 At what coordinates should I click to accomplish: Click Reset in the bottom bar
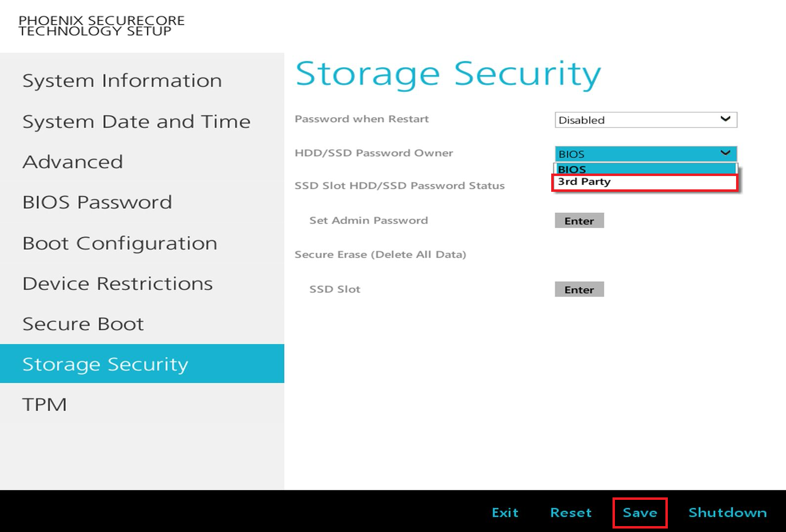point(570,513)
